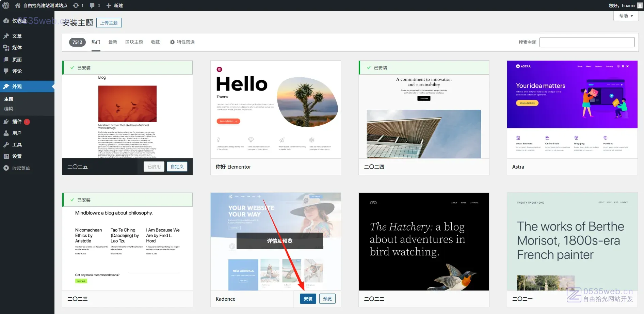The height and width of the screenshot is (314, 644).
Task: Click 安装 button for Kadence theme
Action: (x=308, y=299)
